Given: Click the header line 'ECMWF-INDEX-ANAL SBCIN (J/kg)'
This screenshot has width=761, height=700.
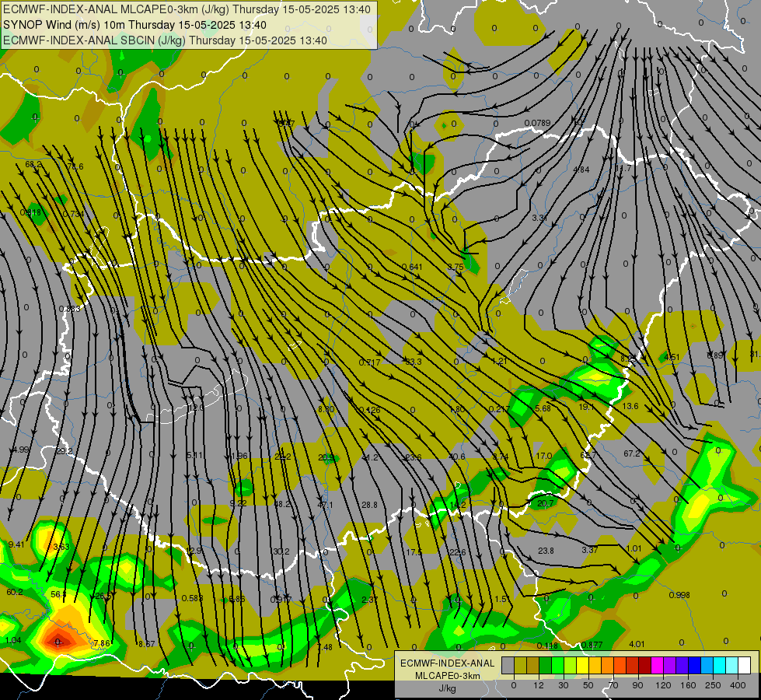Looking at the screenshot, I should coord(94,40).
